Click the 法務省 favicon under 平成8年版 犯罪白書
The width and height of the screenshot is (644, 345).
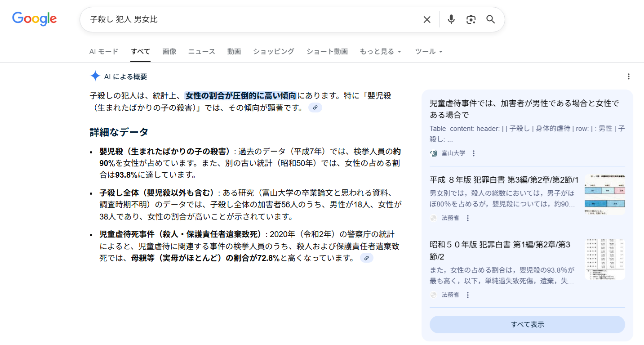tap(434, 218)
